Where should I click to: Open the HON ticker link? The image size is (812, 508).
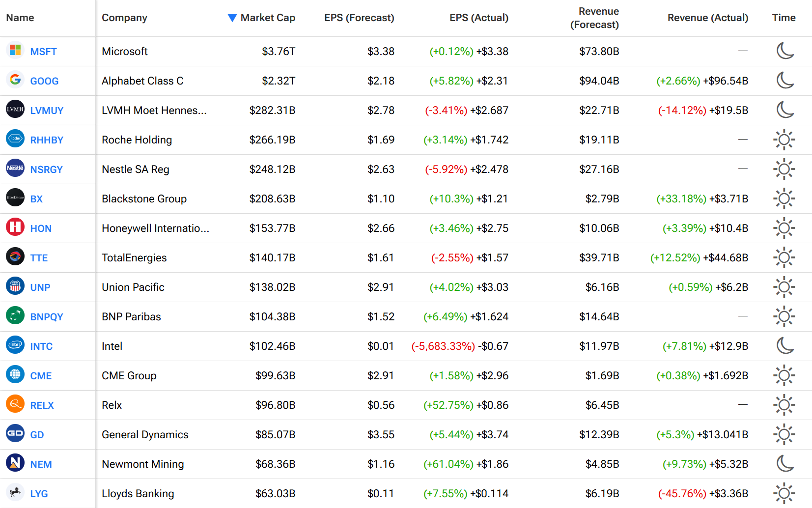41,228
